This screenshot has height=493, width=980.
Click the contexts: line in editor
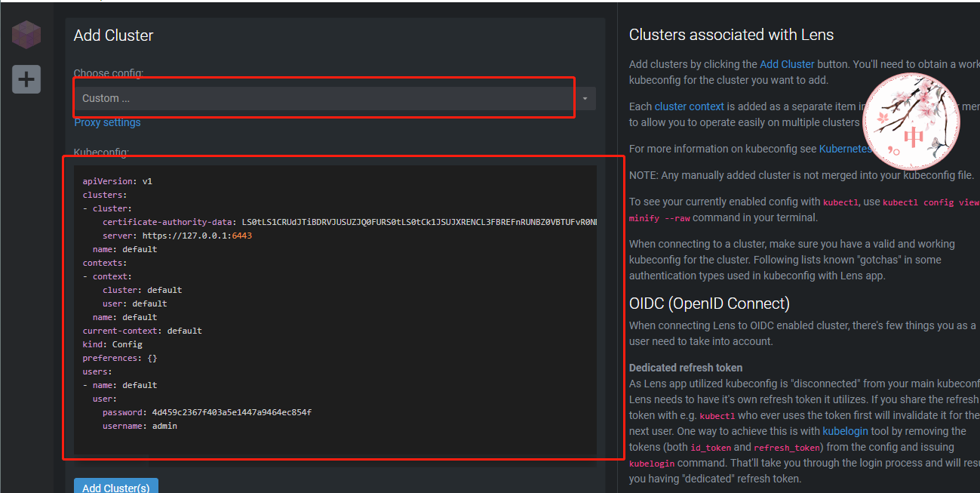pos(105,263)
